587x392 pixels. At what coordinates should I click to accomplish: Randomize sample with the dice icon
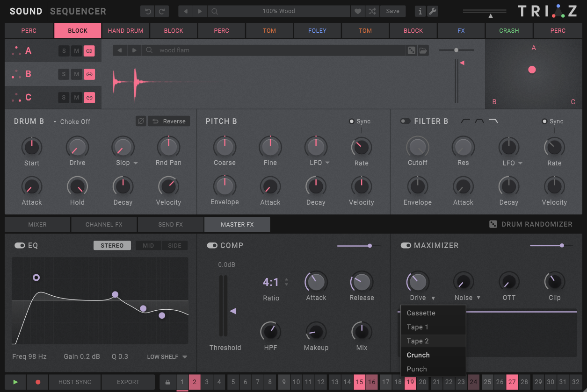pyautogui.click(x=411, y=50)
